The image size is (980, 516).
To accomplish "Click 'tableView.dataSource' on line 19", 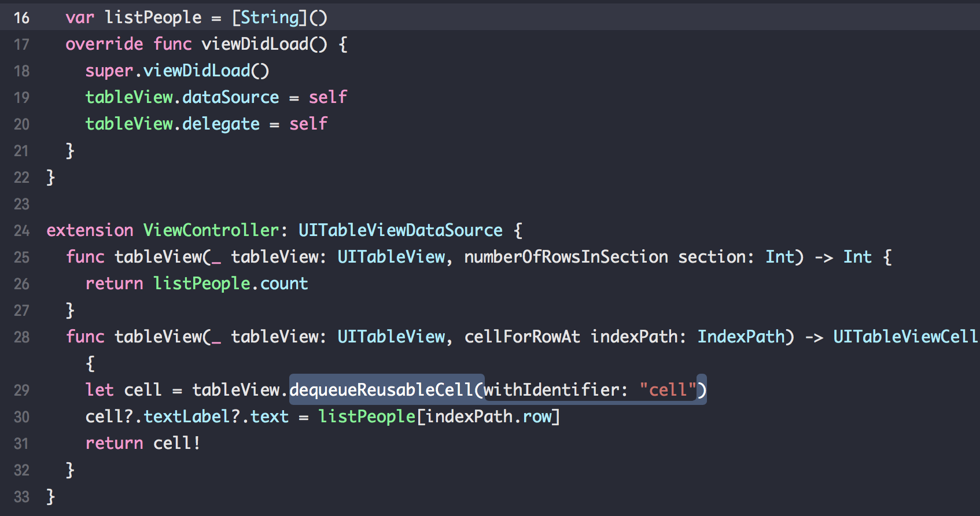I will pos(182,97).
